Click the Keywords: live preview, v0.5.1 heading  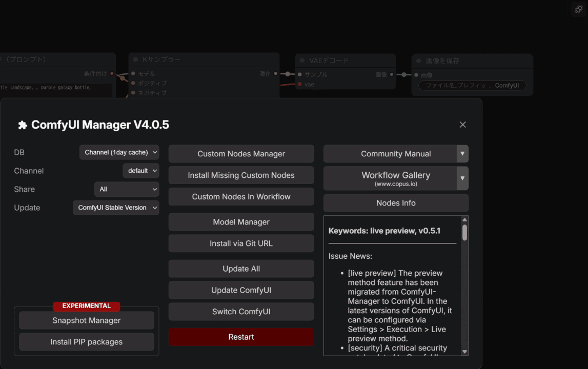(x=384, y=231)
